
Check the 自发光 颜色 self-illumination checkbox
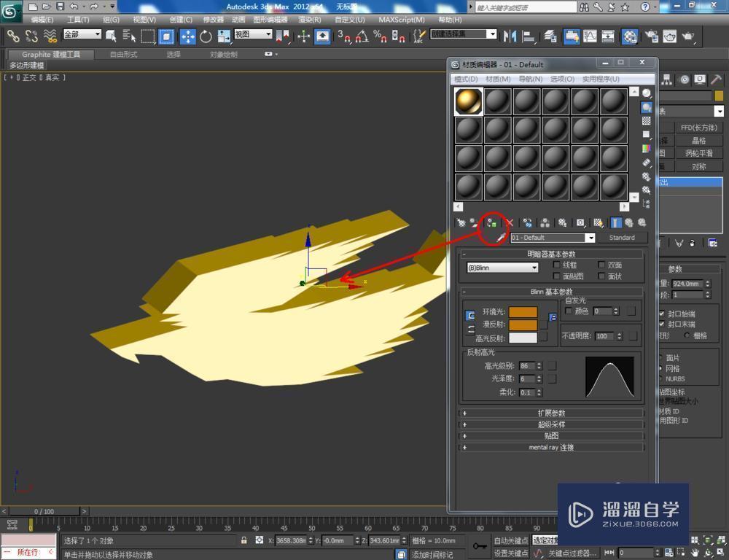click(568, 311)
